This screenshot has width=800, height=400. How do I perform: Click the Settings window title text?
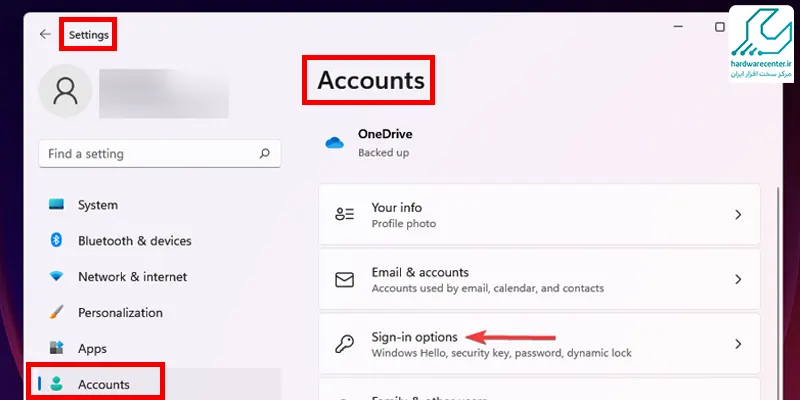pos(89,35)
